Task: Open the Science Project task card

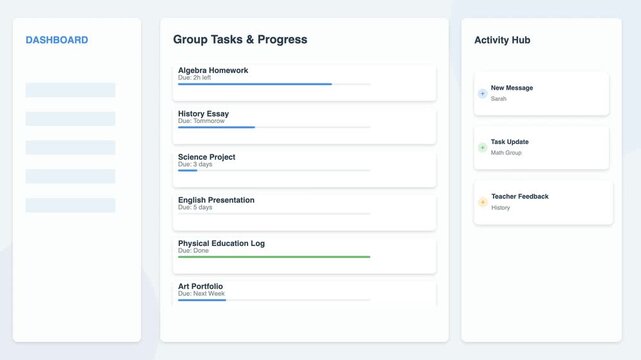Action: (305, 168)
